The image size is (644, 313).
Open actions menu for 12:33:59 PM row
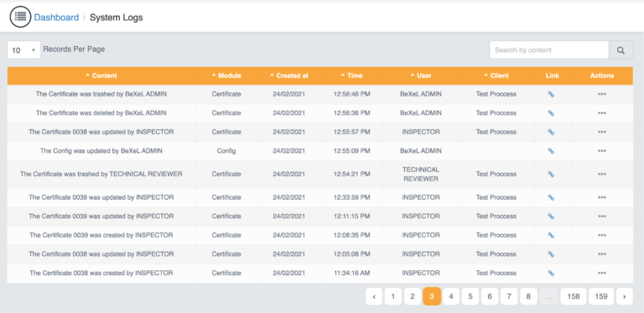click(x=602, y=197)
